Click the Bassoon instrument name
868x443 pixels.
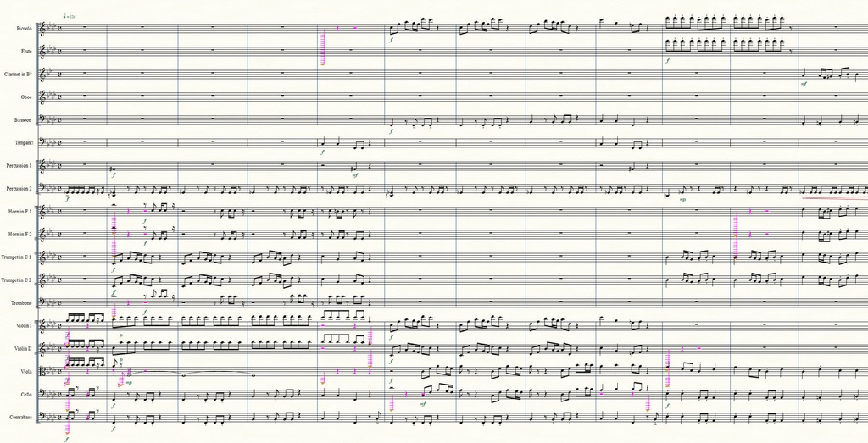[x=23, y=120]
